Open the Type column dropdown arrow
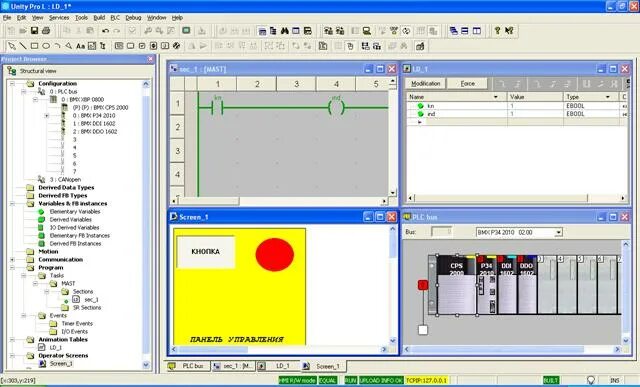 coord(608,97)
